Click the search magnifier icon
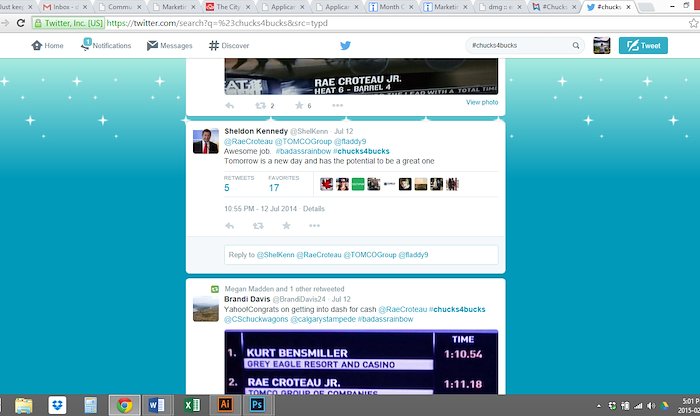Viewport: 700px width, 416px height. coord(576,46)
